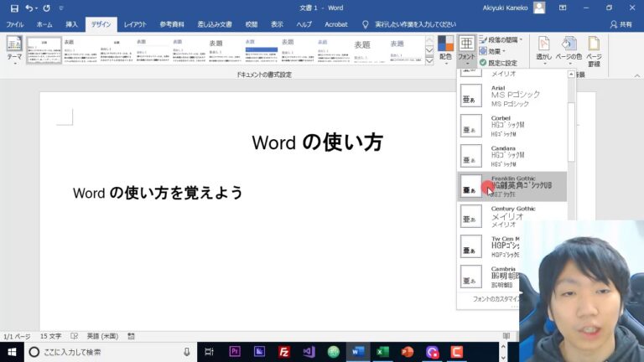Open PowerPoint from the taskbar
Image resolution: width=644 pixels, height=362 pixels.
(407, 352)
